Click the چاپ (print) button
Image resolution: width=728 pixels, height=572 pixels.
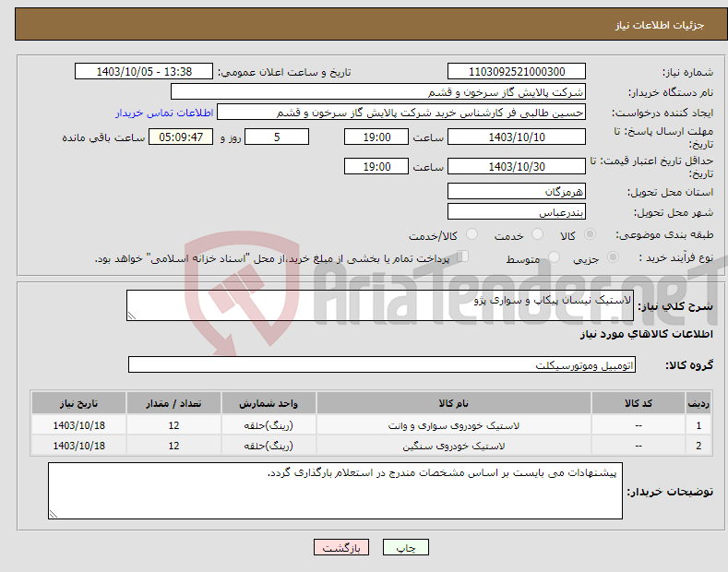click(x=405, y=547)
